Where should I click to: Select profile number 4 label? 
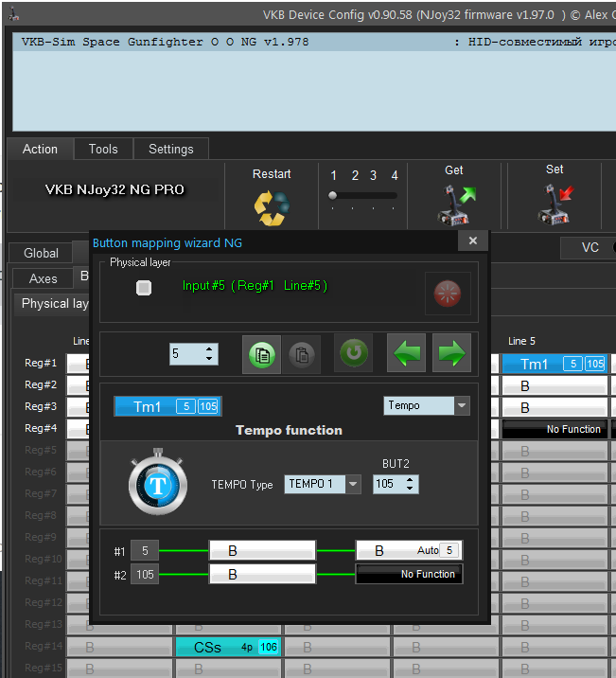point(395,175)
